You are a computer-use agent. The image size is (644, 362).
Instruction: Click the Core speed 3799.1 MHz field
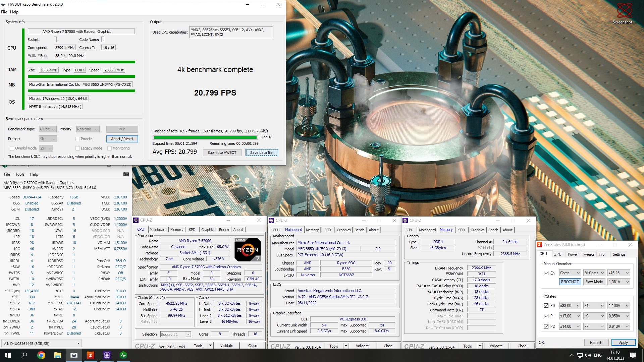coord(65,48)
